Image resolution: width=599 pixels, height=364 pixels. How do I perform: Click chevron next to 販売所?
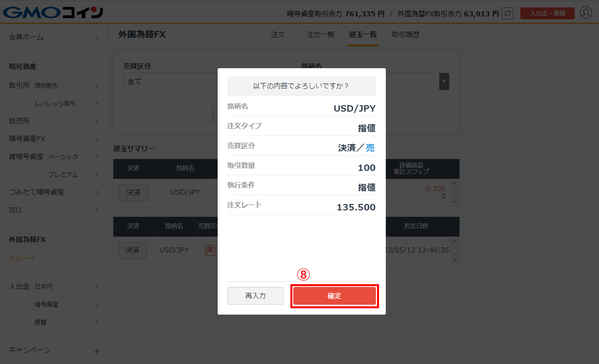click(x=97, y=121)
